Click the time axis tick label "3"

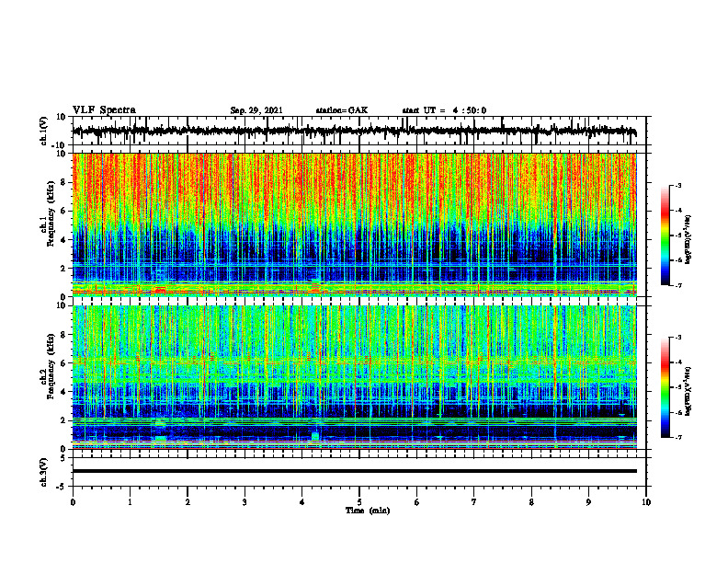click(x=245, y=502)
